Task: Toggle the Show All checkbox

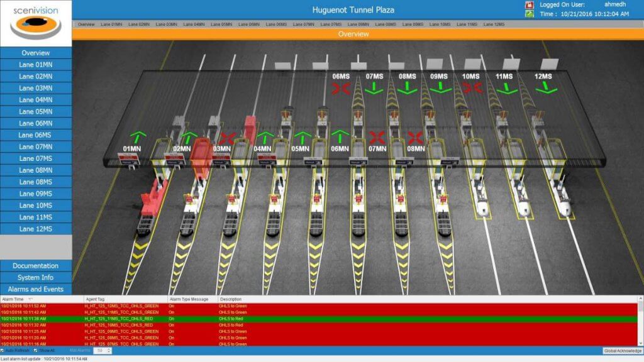Action: pos(35,351)
